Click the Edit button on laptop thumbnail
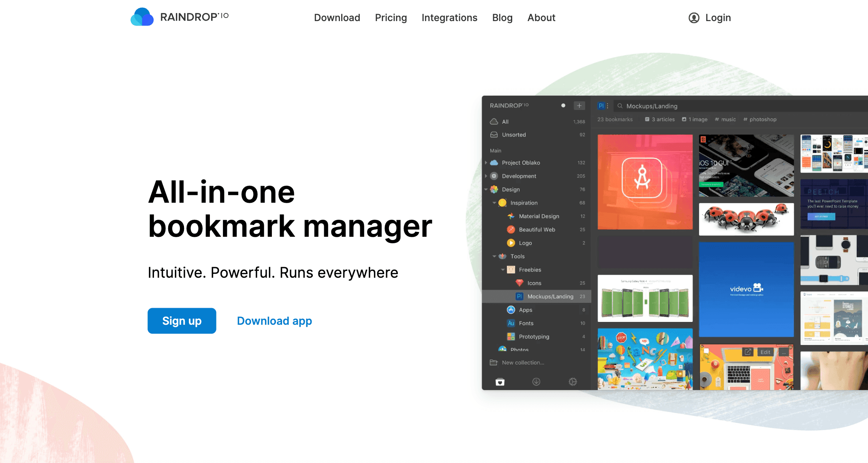868x463 pixels. (765, 352)
